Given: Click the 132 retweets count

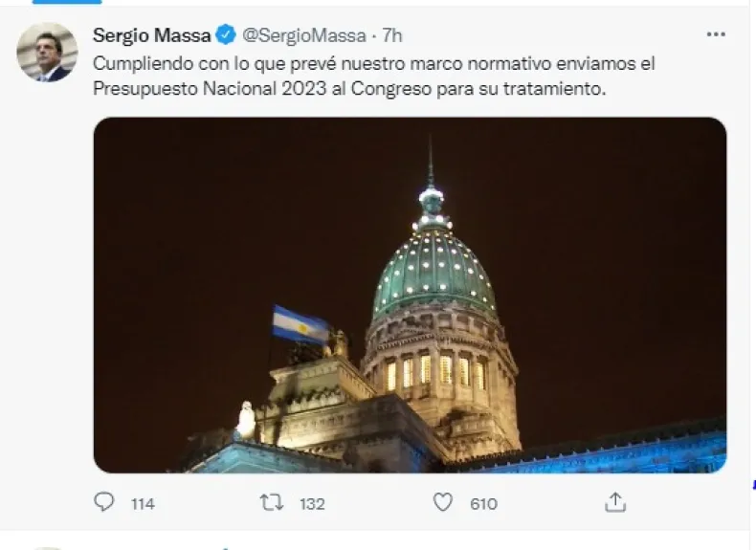Looking at the screenshot, I should click(312, 504).
